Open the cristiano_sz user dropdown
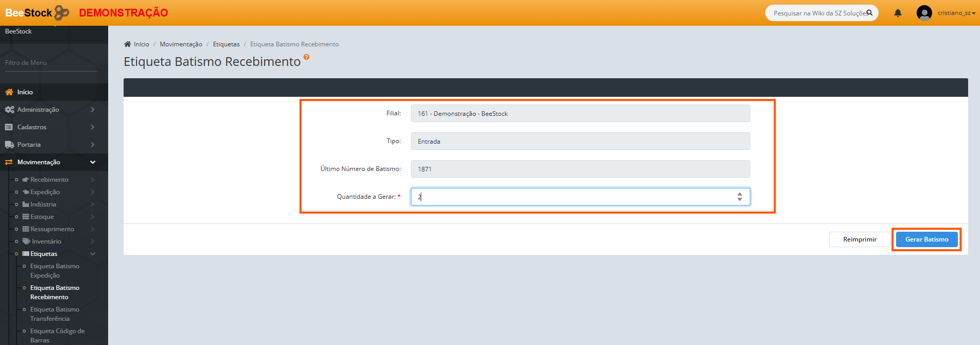This screenshot has height=345, width=980. click(x=956, y=13)
